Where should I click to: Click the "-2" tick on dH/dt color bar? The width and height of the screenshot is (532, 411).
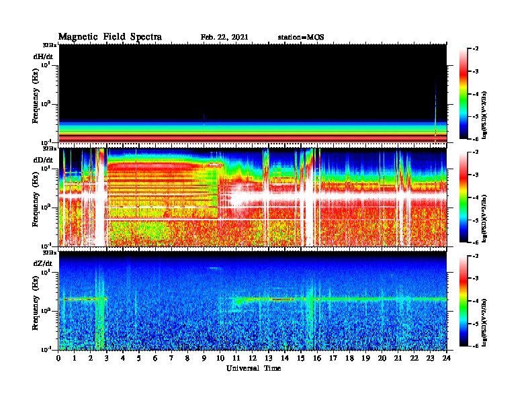pyautogui.click(x=476, y=49)
